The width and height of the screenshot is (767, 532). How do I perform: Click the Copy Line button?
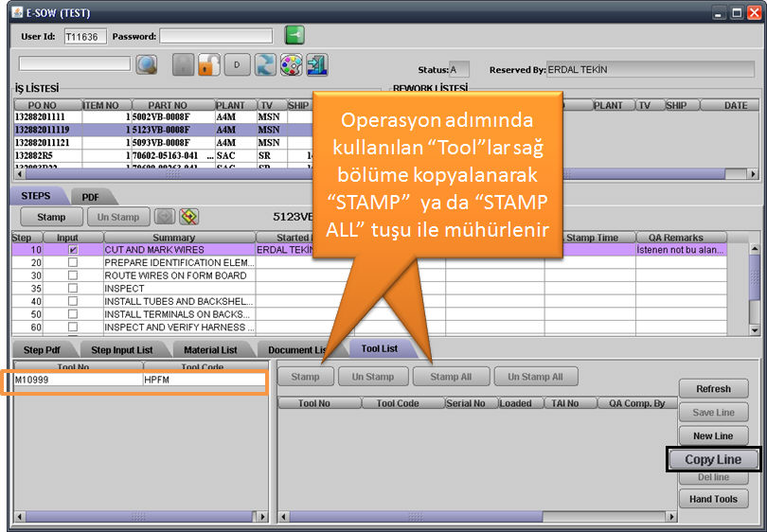click(713, 459)
